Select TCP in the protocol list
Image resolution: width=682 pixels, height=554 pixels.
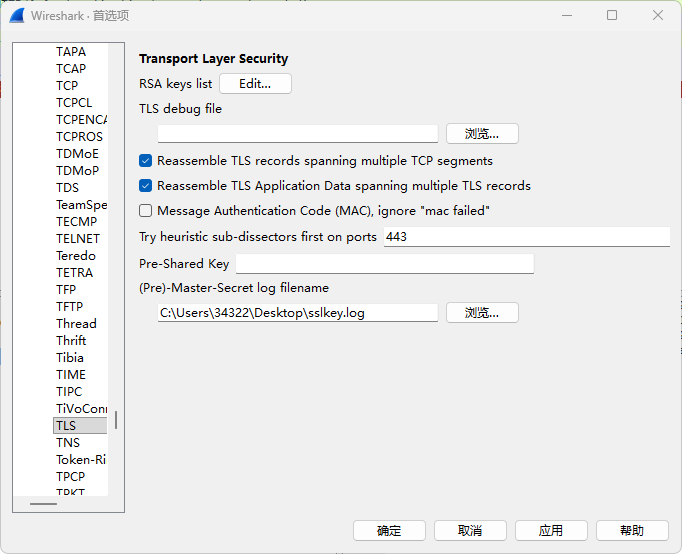67,86
